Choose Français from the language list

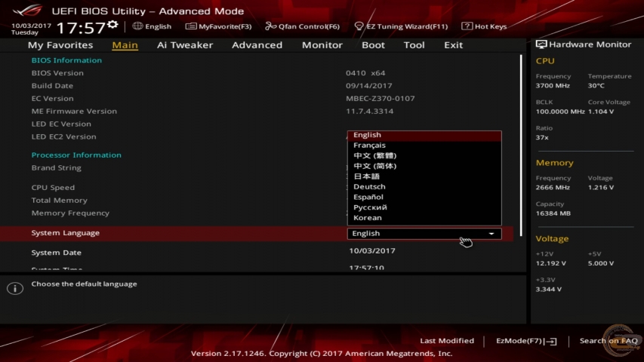point(424,146)
